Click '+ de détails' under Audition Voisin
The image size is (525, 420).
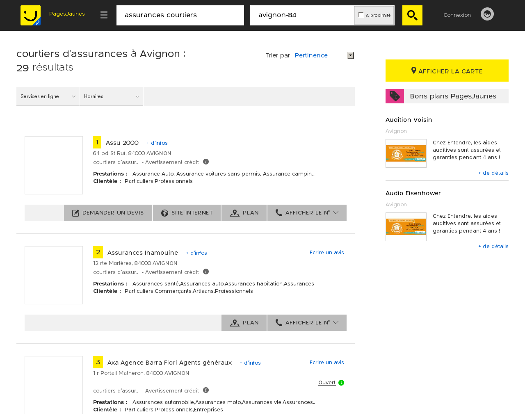click(493, 173)
